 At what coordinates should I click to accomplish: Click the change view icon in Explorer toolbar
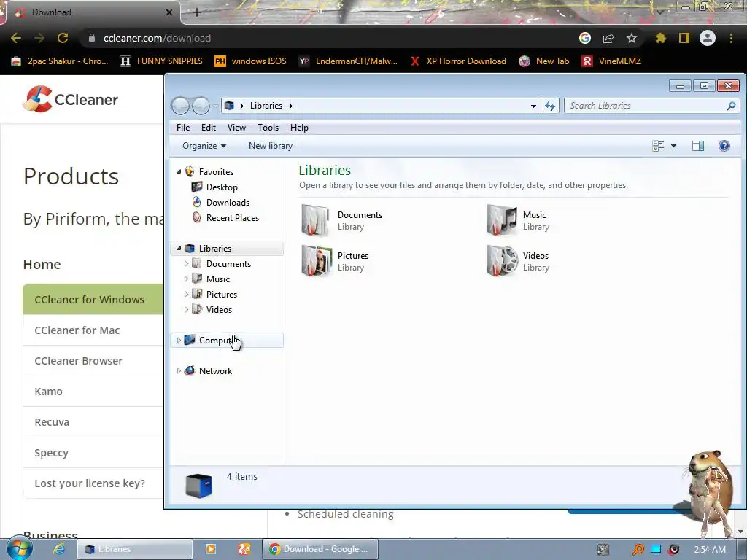[658, 146]
